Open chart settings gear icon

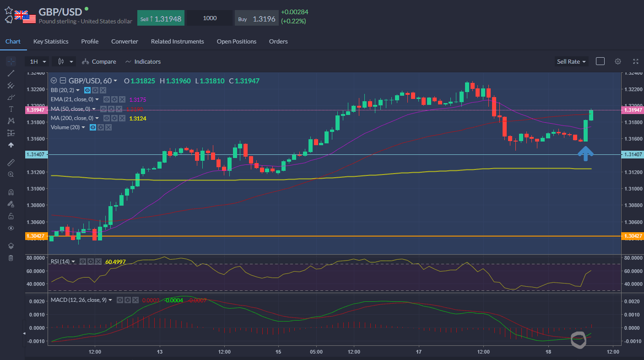pyautogui.click(x=618, y=61)
